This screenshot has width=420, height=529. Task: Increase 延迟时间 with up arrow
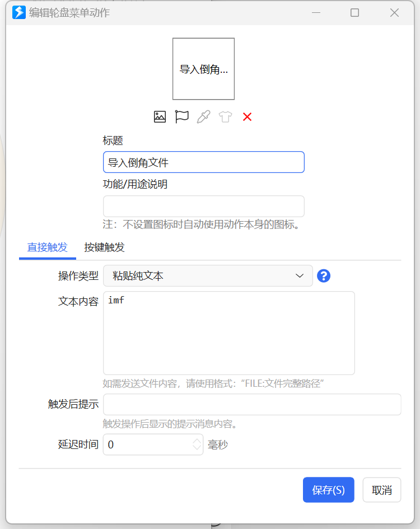point(197,441)
